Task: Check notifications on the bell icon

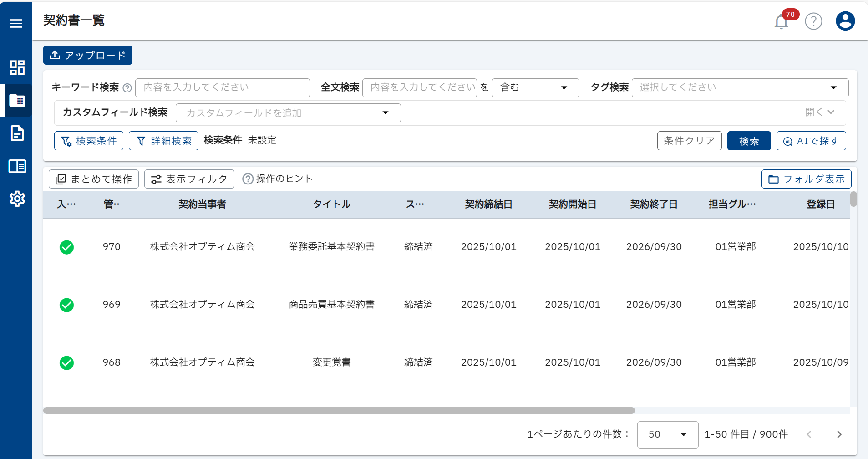Action: click(781, 21)
